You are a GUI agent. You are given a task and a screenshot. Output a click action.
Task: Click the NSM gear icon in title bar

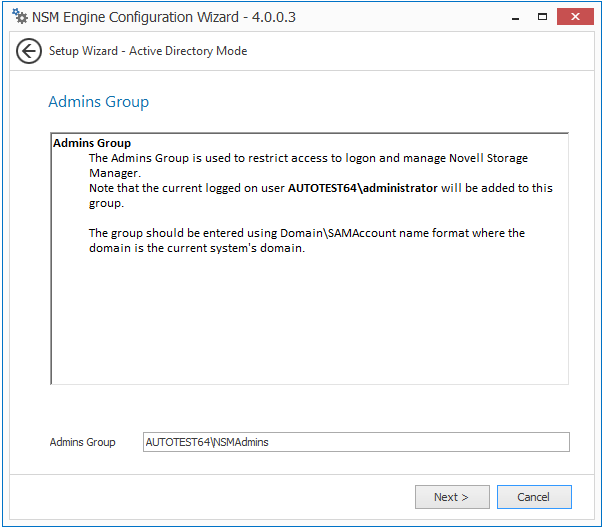click(20, 17)
